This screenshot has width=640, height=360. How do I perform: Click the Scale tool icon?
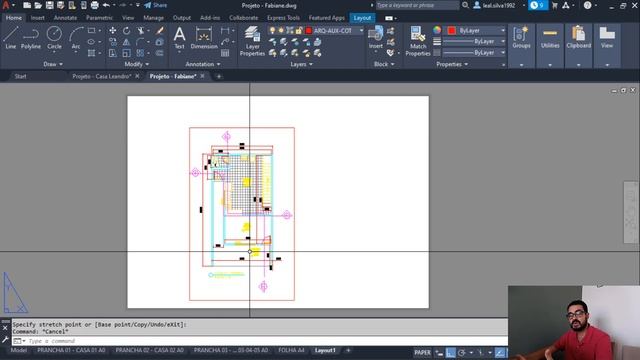tap(127, 53)
